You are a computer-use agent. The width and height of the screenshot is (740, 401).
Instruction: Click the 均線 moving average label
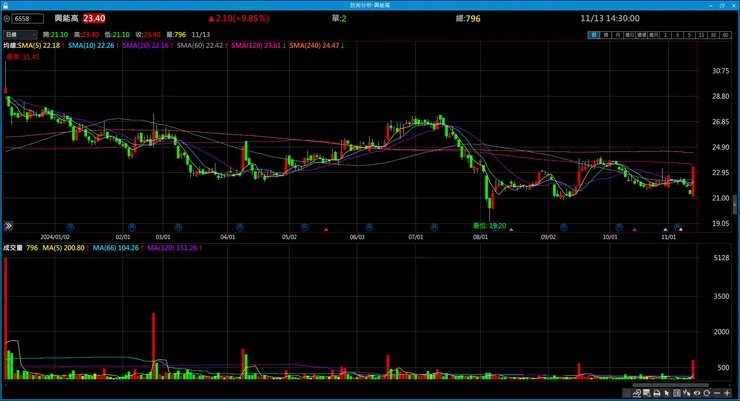[x=10, y=45]
